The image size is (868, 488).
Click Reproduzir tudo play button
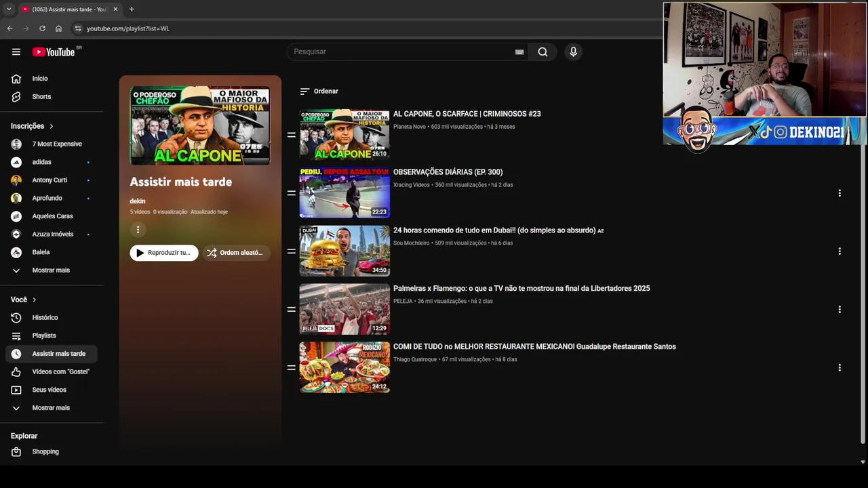point(164,253)
